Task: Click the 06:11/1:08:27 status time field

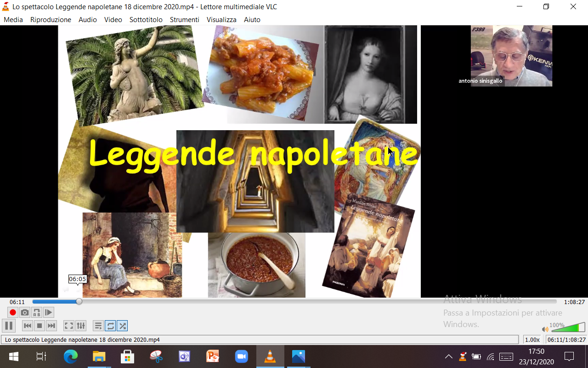Action: (x=566, y=339)
